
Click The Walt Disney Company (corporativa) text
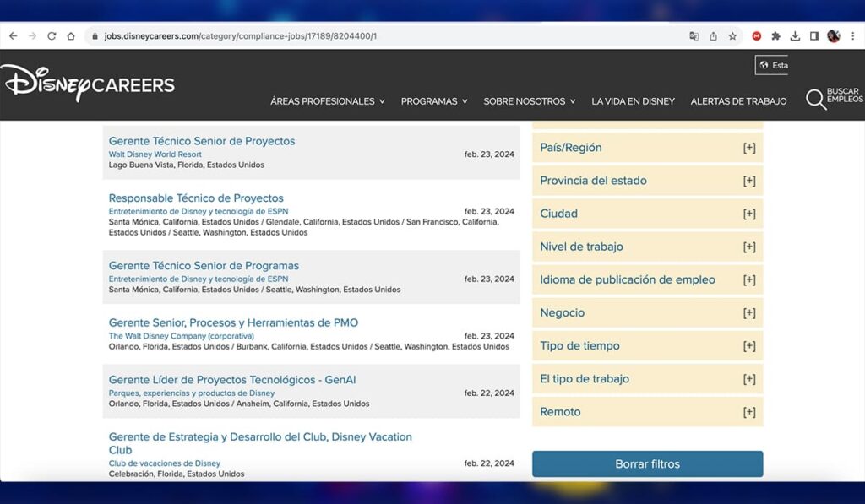(182, 336)
